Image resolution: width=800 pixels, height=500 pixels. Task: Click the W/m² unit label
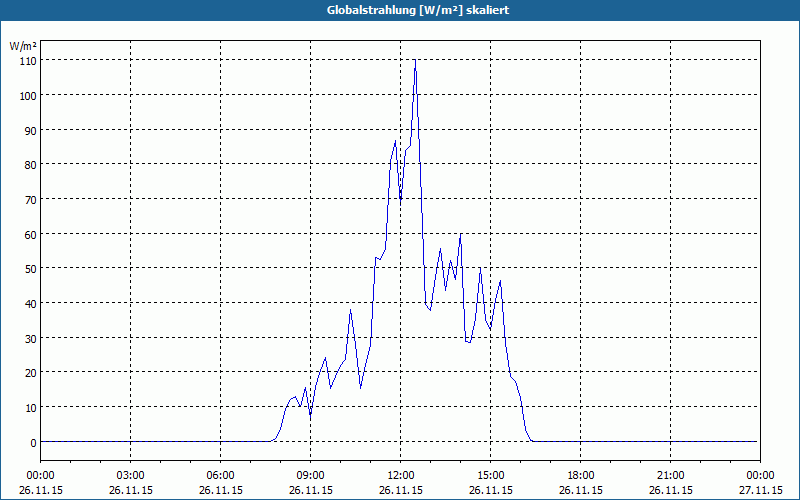pos(23,46)
